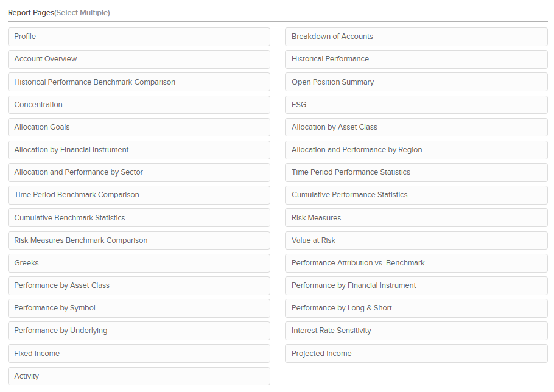Image resolution: width=554 pixels, height=392 pixels.
Task: Select Cumulative Performance Statistics page
Action: [416, 195]
